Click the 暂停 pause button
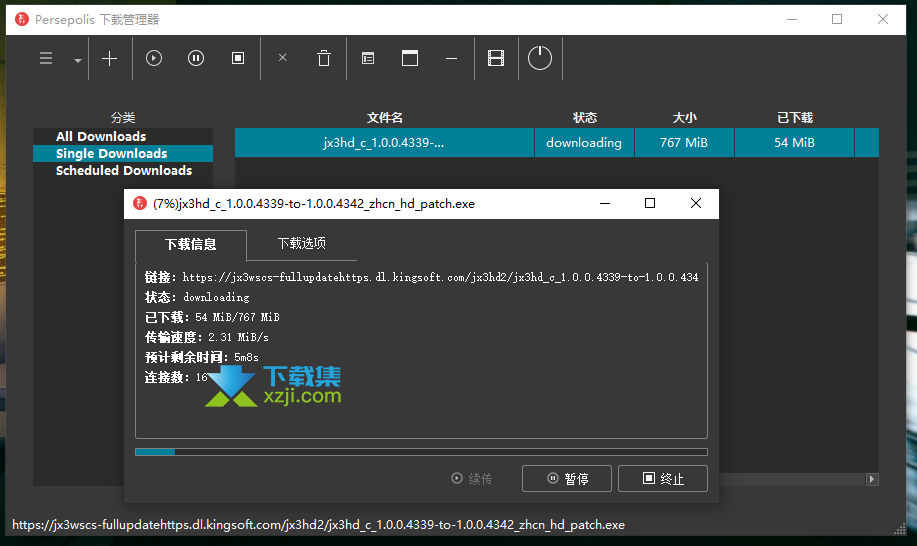Viewport: 917px width, 546px height. click(567, 478)
